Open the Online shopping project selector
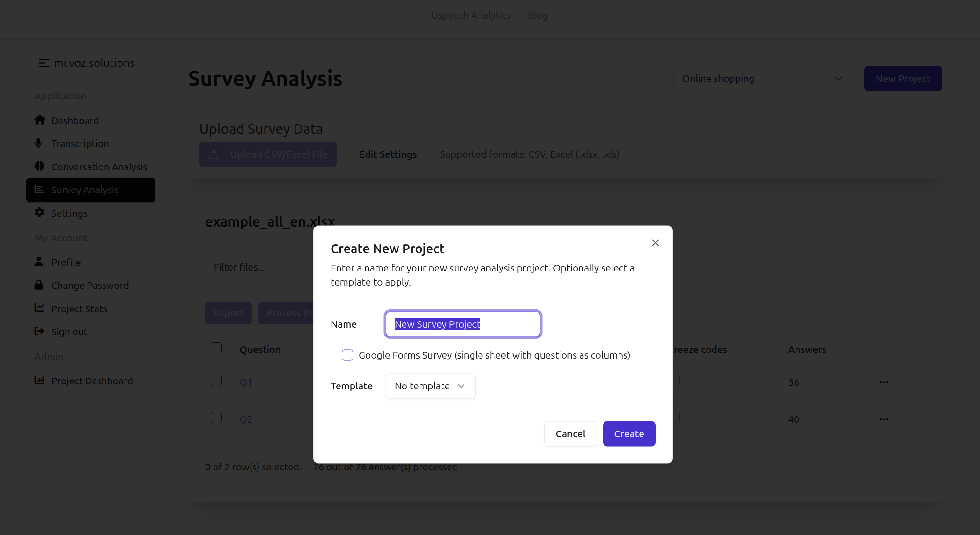The image size is (980, 535). (x=762, y=79)
